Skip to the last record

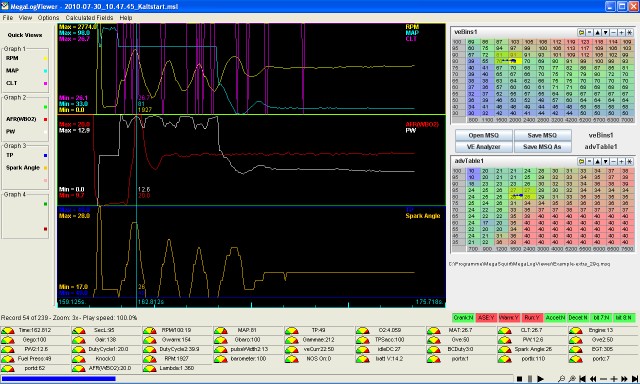coord(635,379)
